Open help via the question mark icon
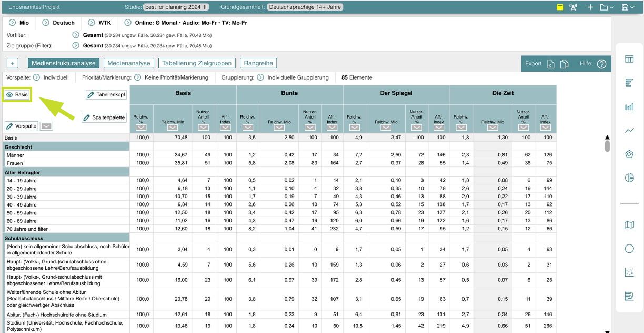The width and height of the screenshot is (644, 333). tap(601, 64)
